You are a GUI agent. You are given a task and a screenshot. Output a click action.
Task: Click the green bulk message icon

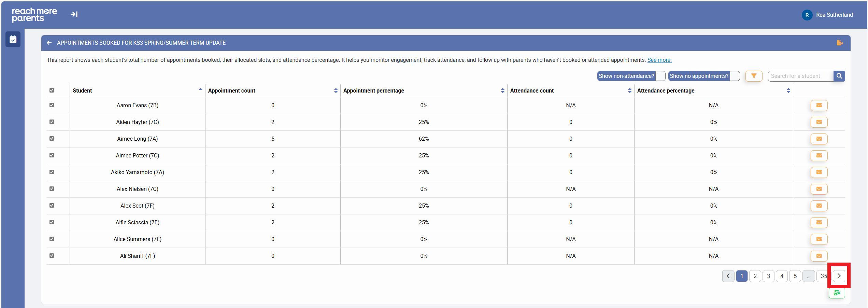[837, 293]
